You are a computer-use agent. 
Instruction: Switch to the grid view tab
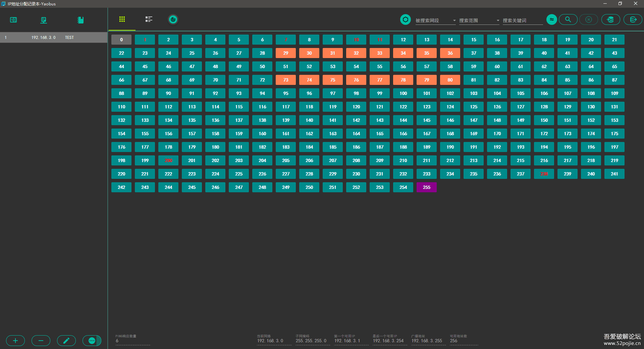tap(122, 19)
